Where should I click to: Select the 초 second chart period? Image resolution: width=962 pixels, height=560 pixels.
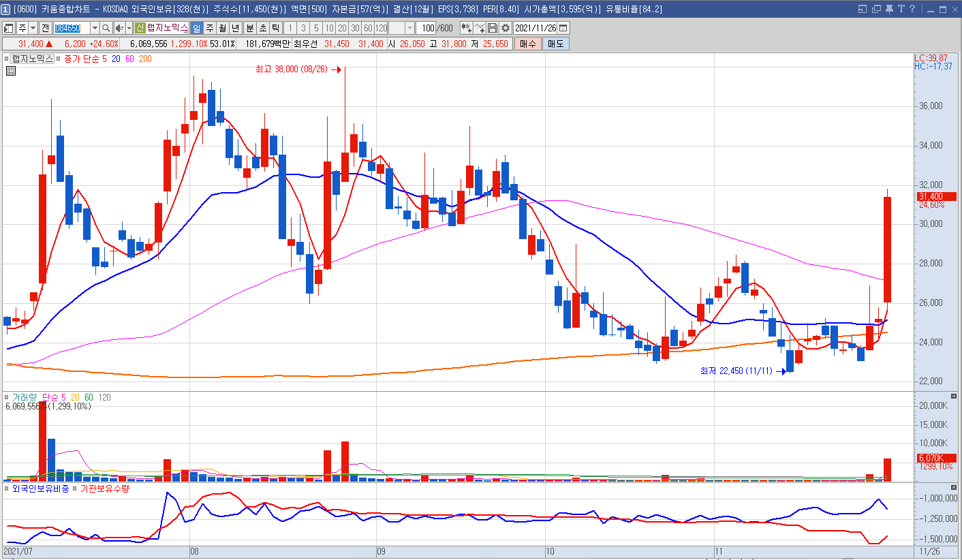click(x=262, y=28)
